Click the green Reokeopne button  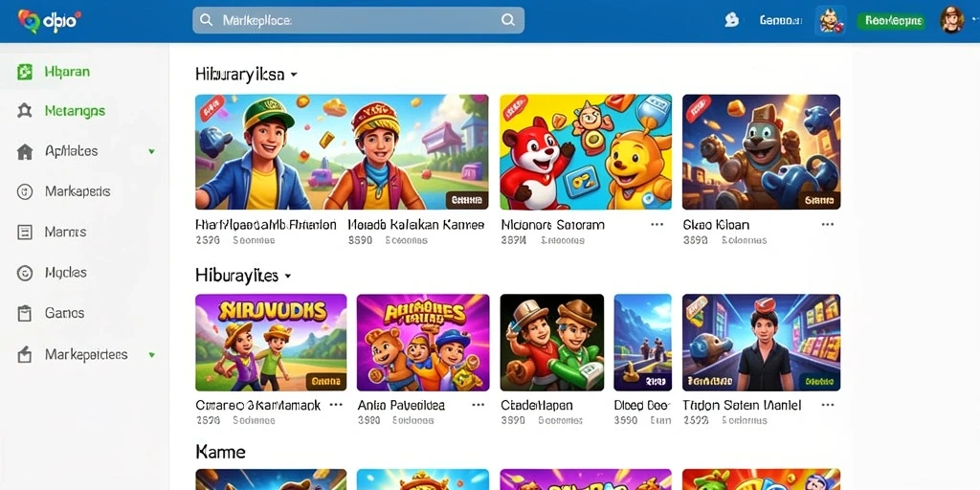[891, 21]
